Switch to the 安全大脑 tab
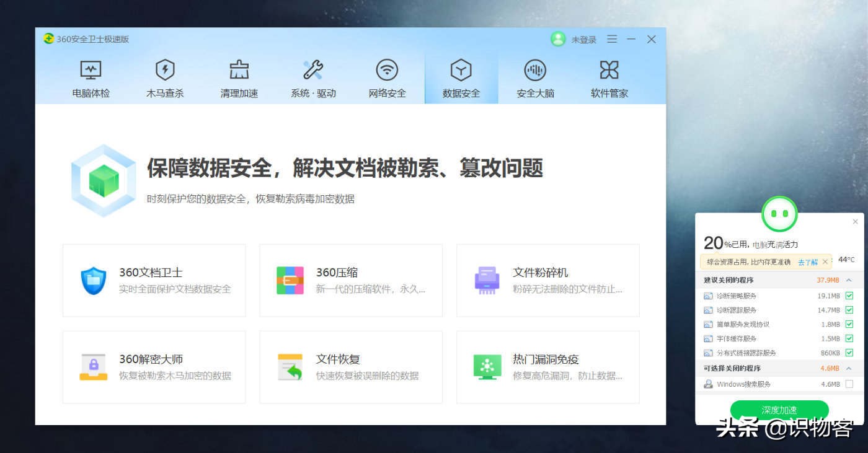868x453 pixels. [x=535, y=78]
